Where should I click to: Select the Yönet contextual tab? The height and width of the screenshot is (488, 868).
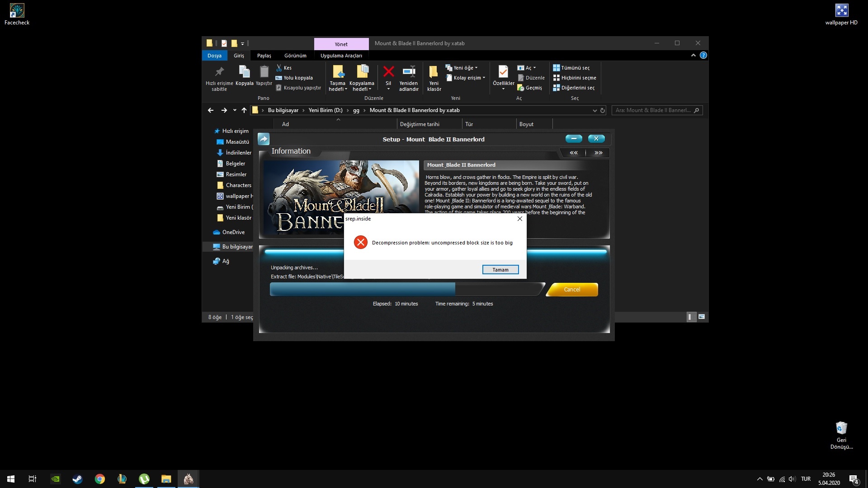pos(341,44)
